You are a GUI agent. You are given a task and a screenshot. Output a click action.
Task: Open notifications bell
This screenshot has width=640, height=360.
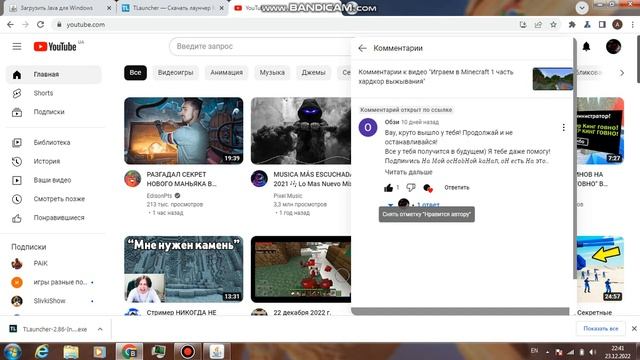coord(586,47)
